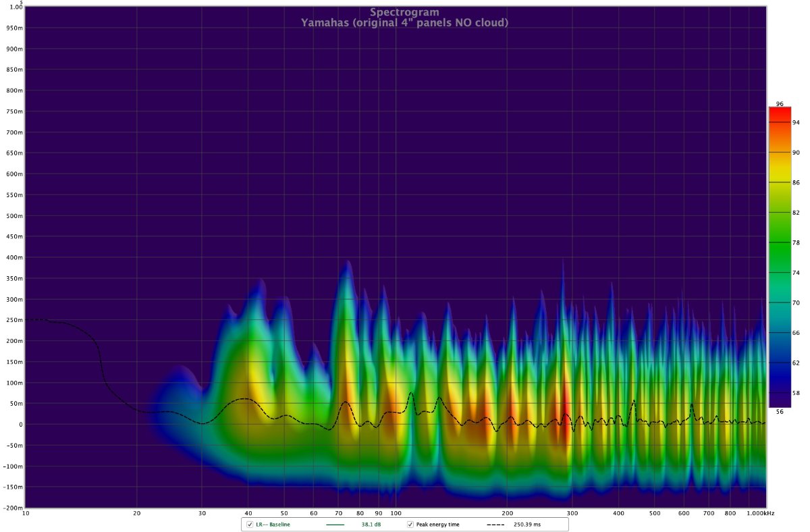Click the dashed black line sample in legend

(496, 525)
